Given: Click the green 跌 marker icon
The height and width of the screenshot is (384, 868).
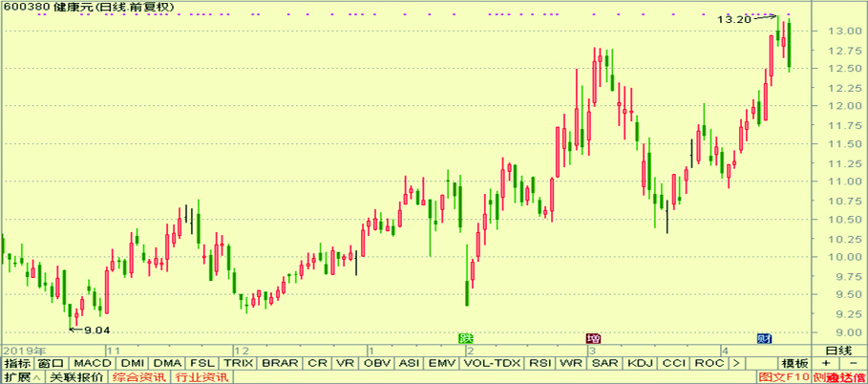Looking at the screenshot, I should tap(466, 338).
